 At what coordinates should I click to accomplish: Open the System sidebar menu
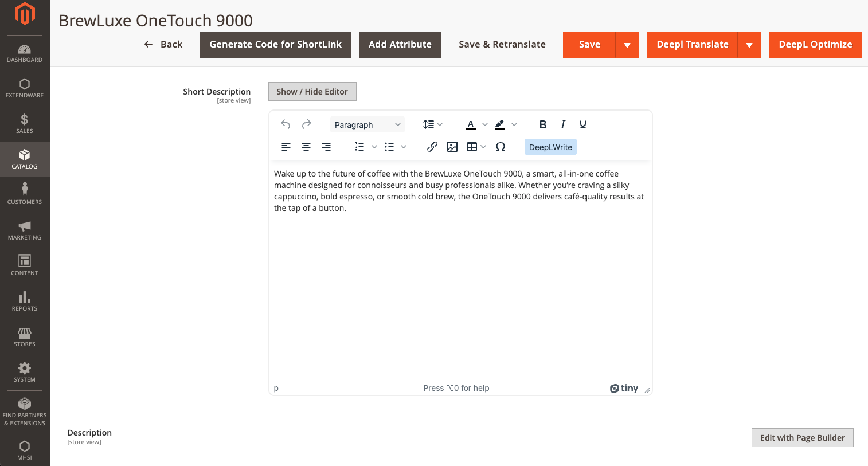(25, 373)
